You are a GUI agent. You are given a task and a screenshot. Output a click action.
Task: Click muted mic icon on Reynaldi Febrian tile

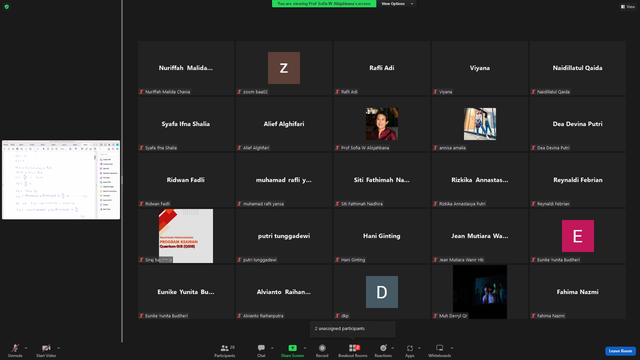(x=533, y=204)
